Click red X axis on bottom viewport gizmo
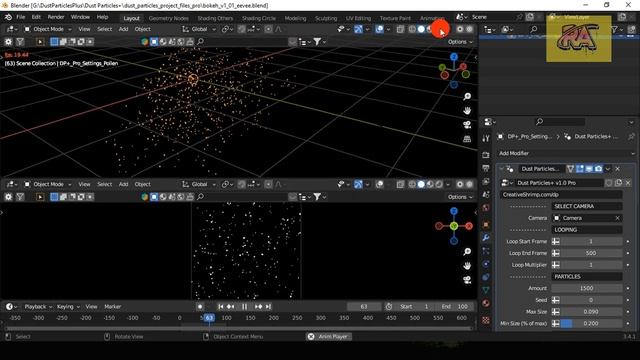Viewport: 640px width, 360px height. 469,226
